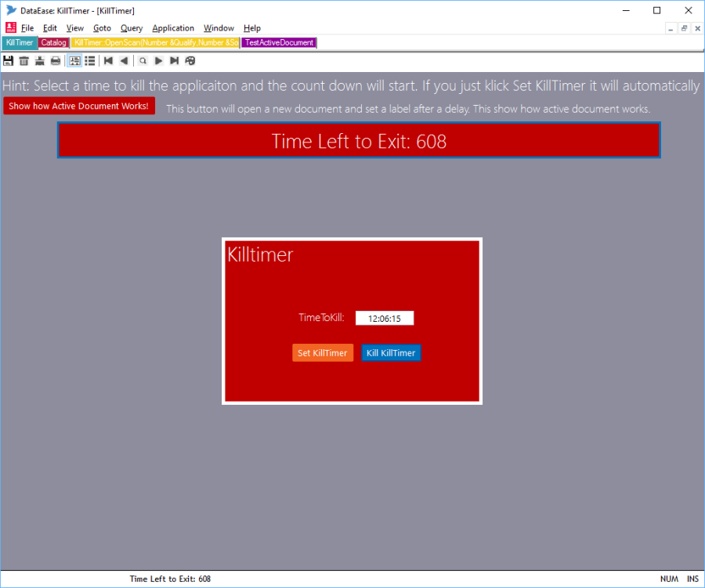Open the Application menu
The width and height of the screenshot is (705, 588).
tap(173, 28)
